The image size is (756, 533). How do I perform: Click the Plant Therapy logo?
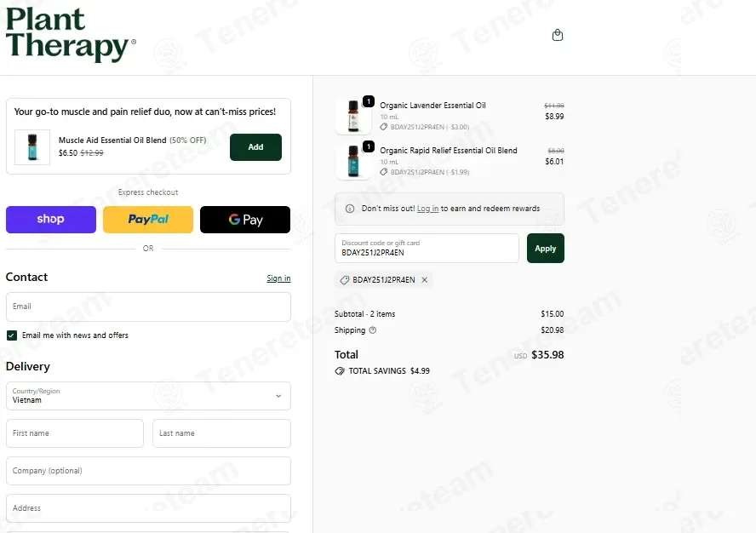(x=71, y=34)
